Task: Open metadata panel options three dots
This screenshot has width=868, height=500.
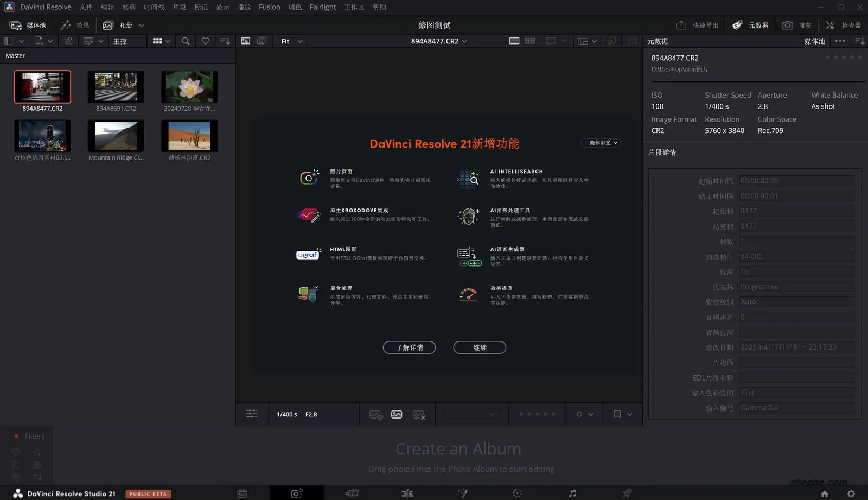Action: [840, 41]
